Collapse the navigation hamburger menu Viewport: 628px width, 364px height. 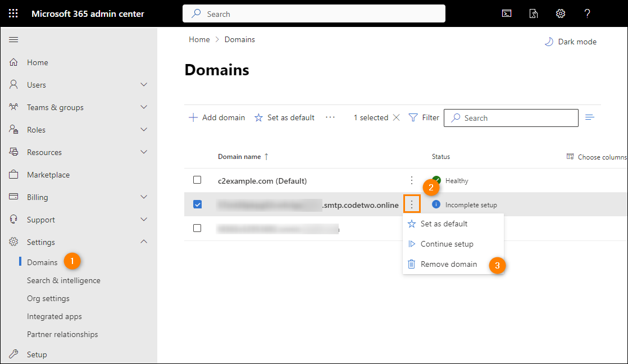click(13, 40)
